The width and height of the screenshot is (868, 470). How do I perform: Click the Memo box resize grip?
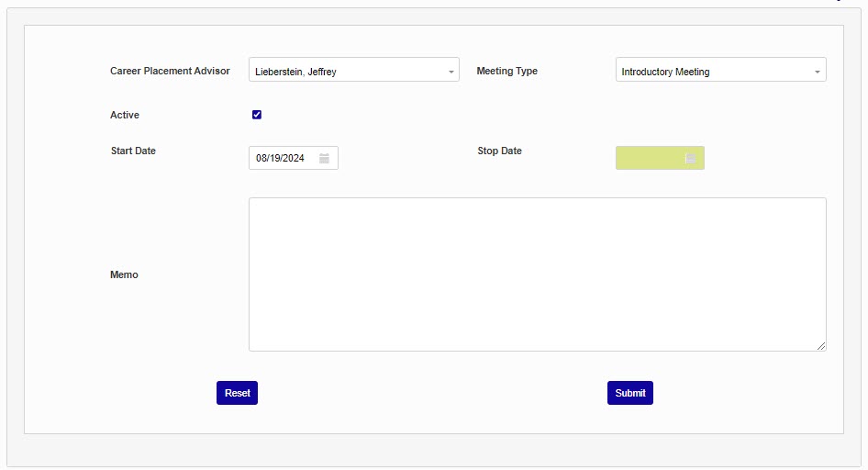tap(821, 346)
